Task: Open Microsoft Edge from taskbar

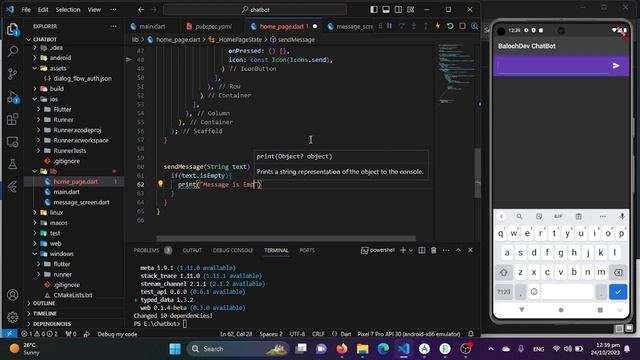Action: [x=383, y=349]
